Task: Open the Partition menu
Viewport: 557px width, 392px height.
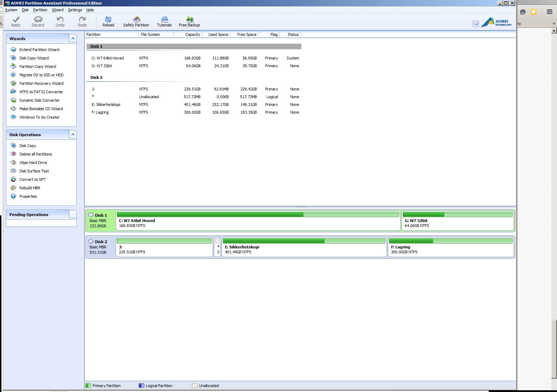Action: point(40,10)
